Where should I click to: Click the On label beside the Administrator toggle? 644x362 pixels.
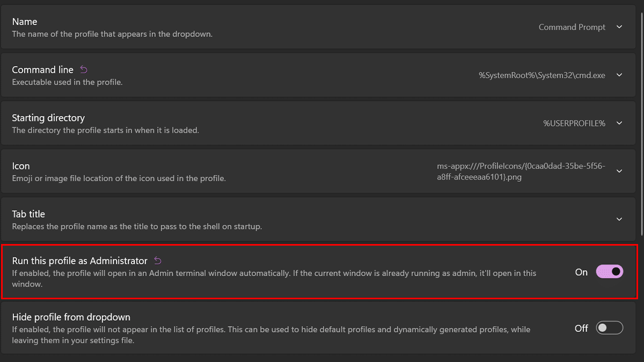pyautogui.click(x=581, y=272)
